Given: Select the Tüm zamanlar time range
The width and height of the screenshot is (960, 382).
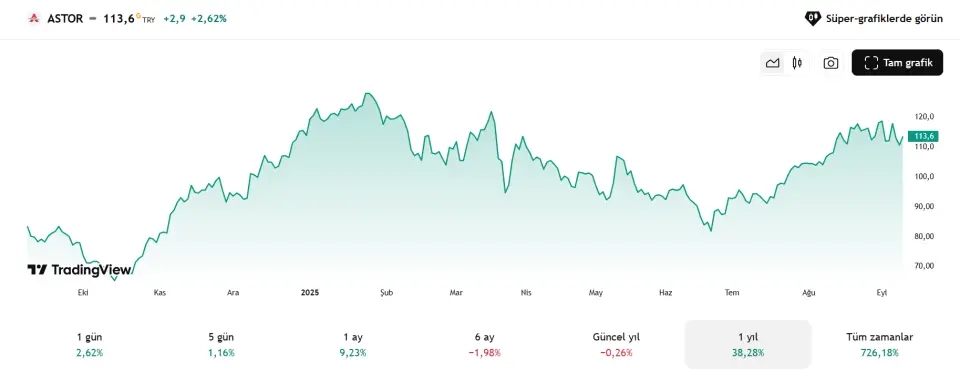Looking at the screenshot, I should 879,344.
